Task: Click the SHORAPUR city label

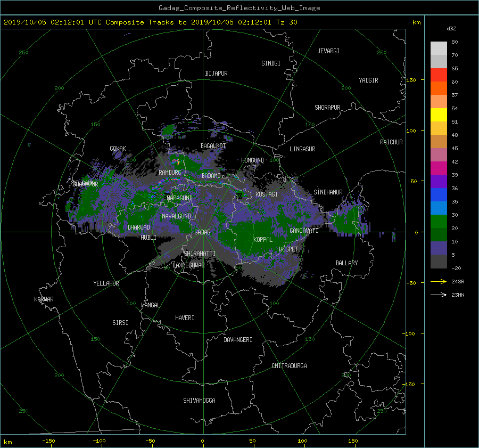Action: point(327,108)
